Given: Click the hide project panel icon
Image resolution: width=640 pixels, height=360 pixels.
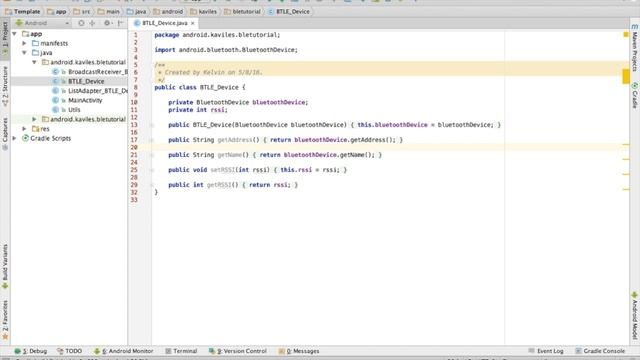Looking at the screenshot, I should (120, 23).
